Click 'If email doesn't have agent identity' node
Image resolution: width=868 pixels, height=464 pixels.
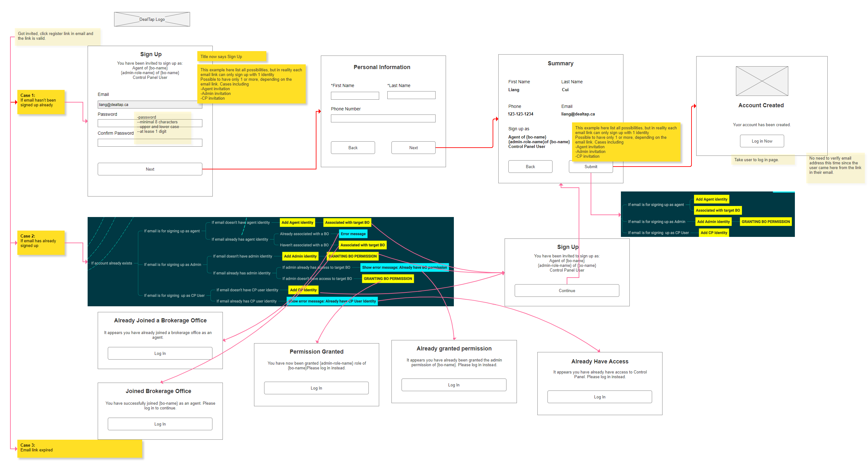click(240, 223)
